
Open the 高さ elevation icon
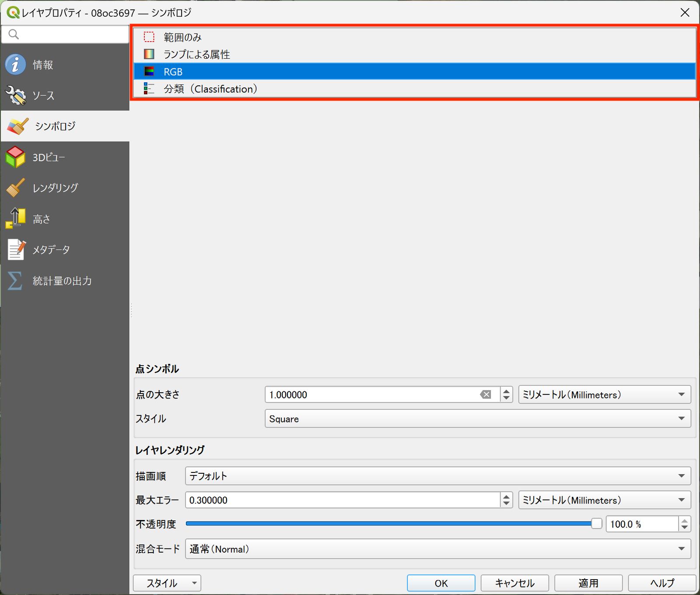16,218
